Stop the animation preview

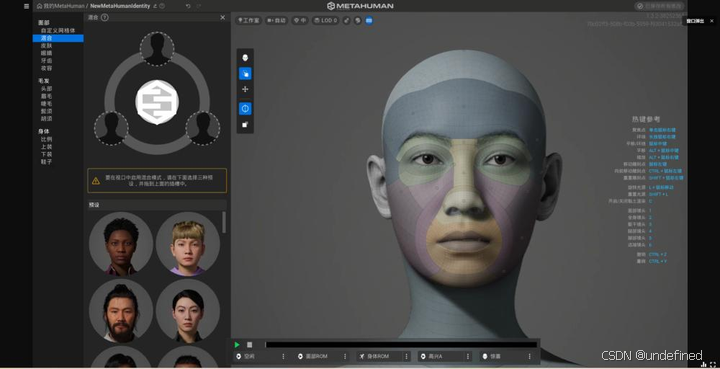coord(249,345)
